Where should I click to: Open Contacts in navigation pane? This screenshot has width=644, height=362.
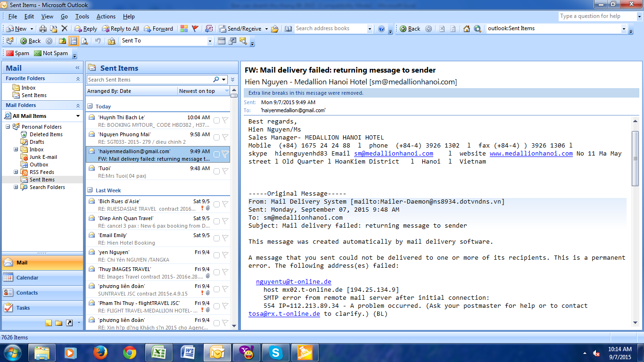(42, 293)
